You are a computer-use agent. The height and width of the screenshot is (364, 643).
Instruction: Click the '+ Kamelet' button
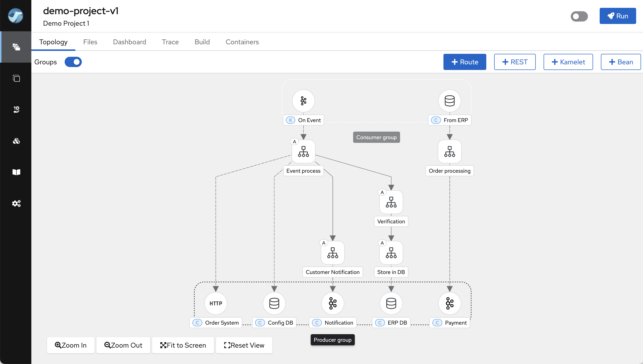(568, 62)
